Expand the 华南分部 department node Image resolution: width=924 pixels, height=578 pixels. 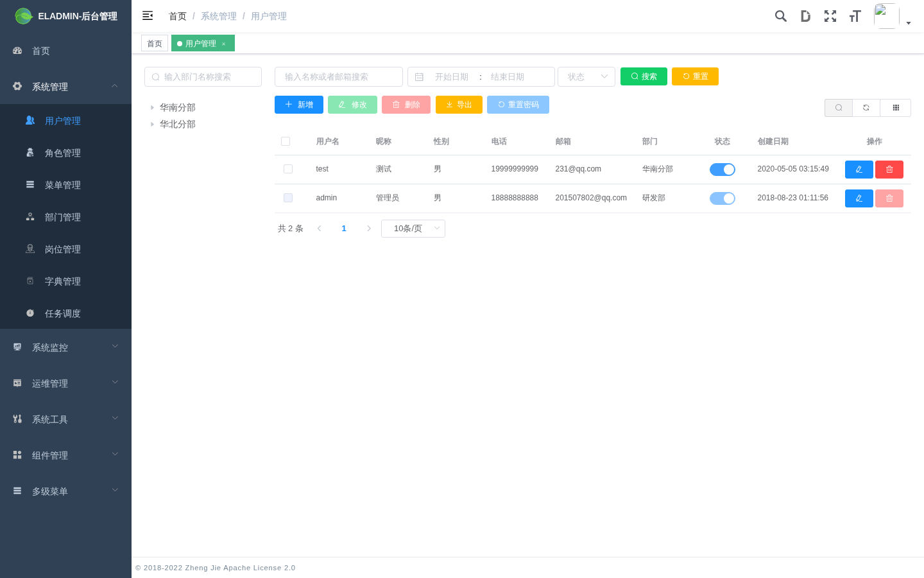pos(152,107)
